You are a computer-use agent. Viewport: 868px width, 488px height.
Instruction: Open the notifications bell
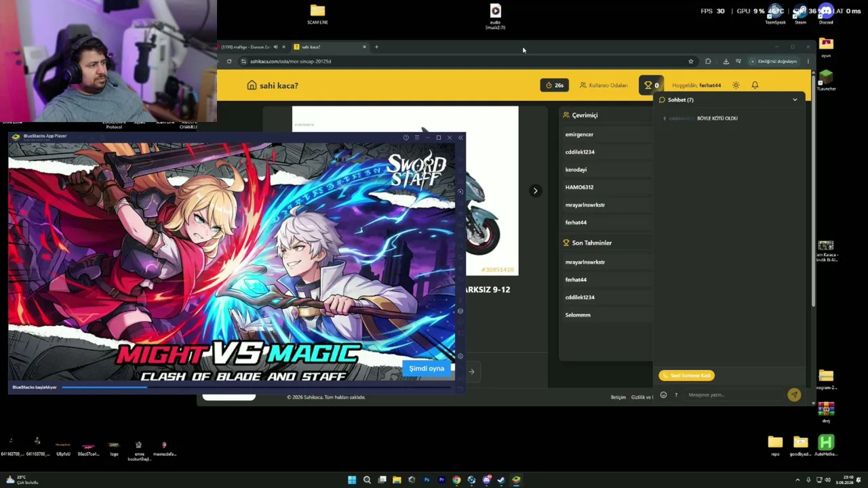[755, 85]
